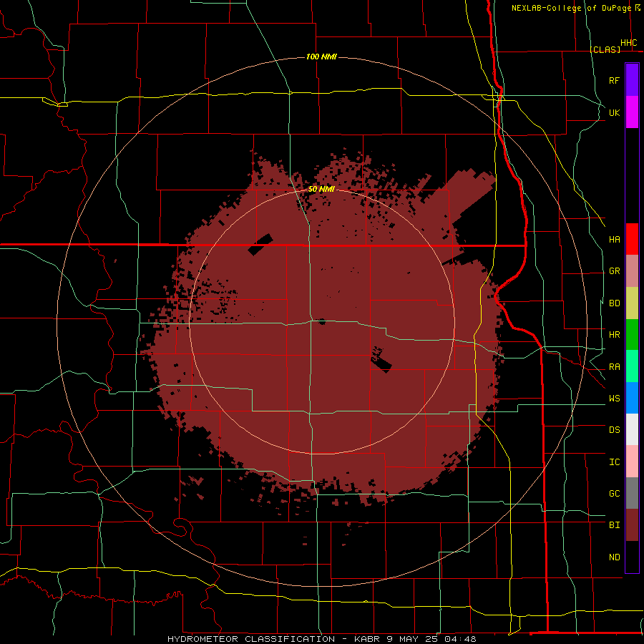Click the BI dark-red legend swatch
This screenshot has height=644, width=644.
(x=632, y=525)
